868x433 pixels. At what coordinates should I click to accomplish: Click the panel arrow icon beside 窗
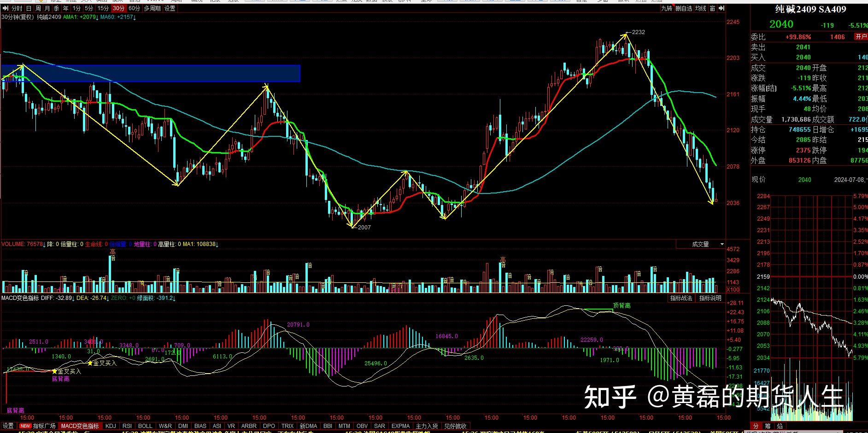pos(721,8)
